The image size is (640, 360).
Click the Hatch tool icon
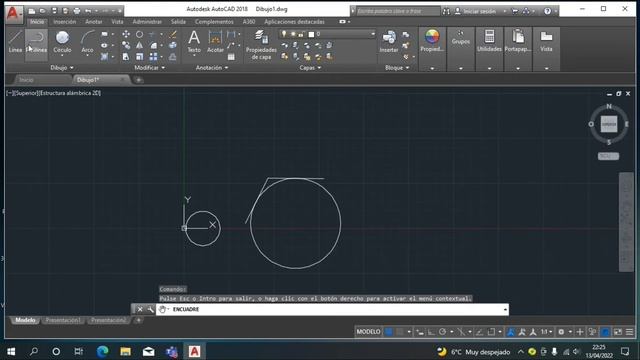click(x=104, y=57)
